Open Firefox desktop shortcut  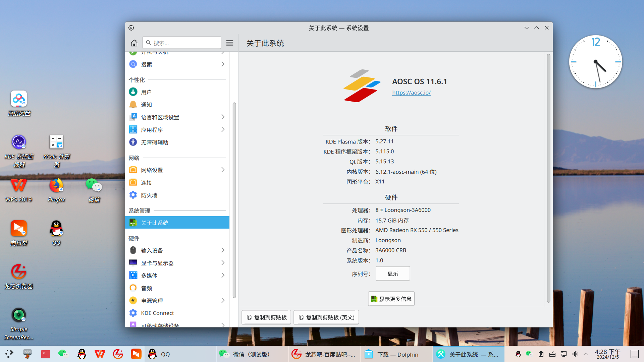pos(56,190)
